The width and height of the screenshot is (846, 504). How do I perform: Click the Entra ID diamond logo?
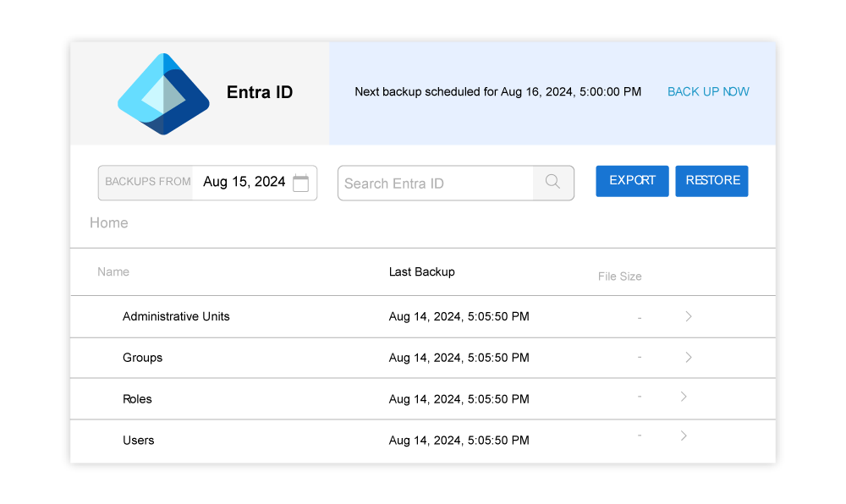163,94
